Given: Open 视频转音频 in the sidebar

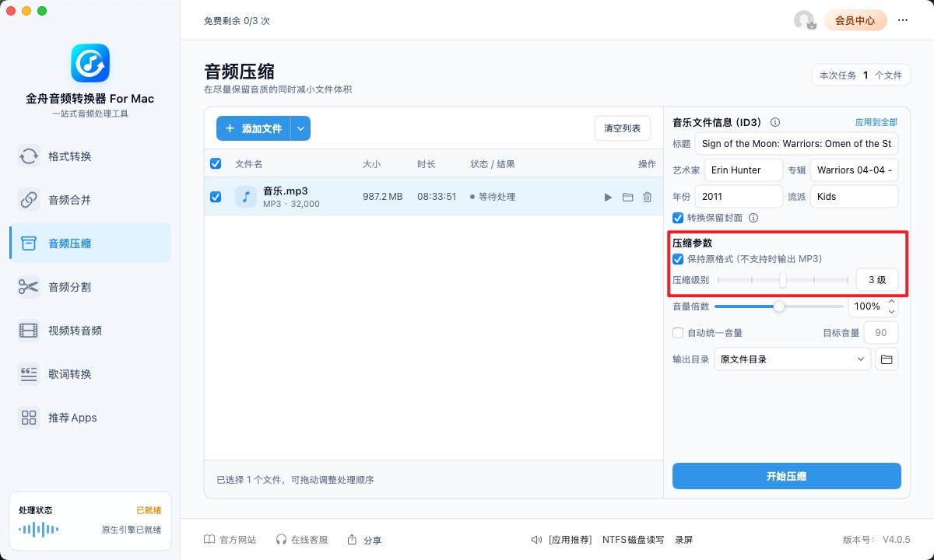Looking at the screenshot, I should click(90, 331).
